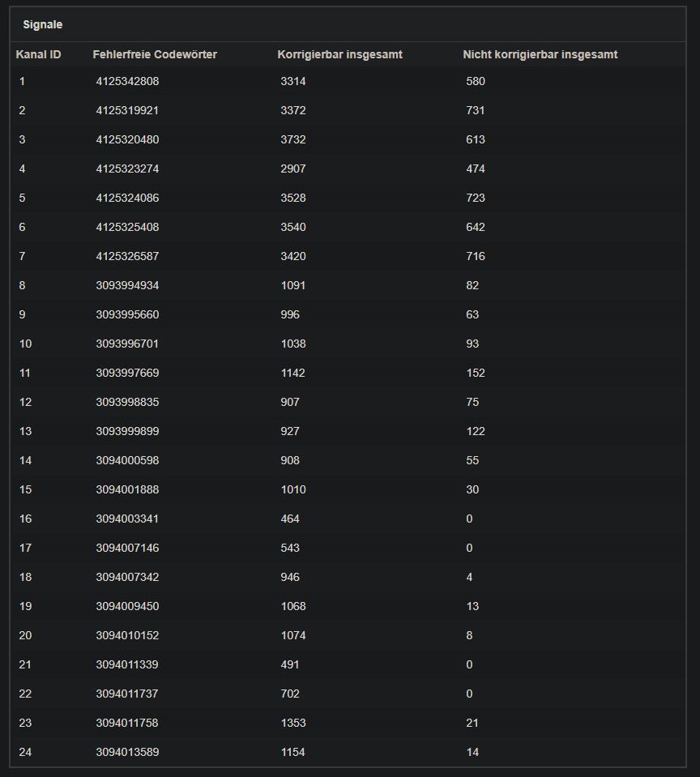Click channel ID 8 cell
This screenshot has height=777, width=700.
[23, 285]
